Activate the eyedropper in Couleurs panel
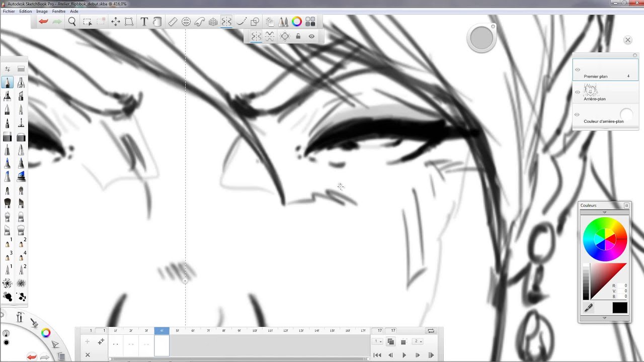 coord(588,308)
